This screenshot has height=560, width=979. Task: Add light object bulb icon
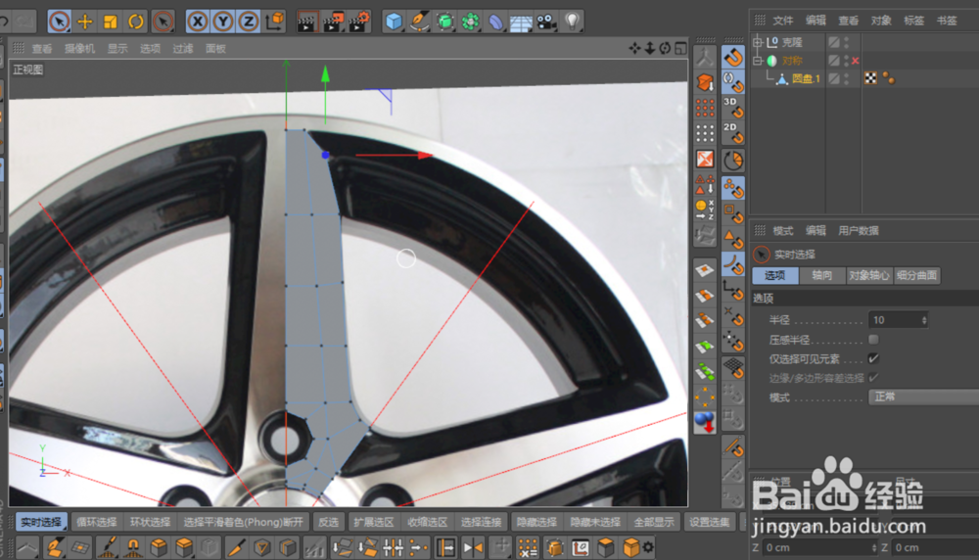tap(572, 22)
